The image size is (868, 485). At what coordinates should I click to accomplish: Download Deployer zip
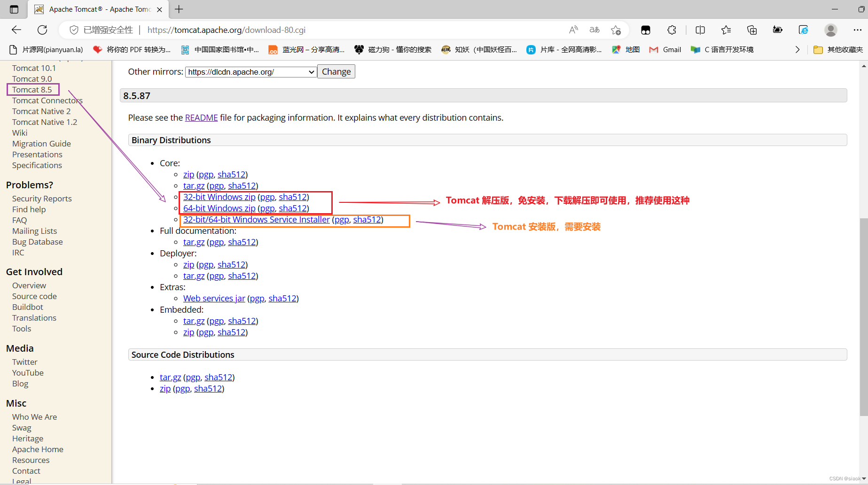point(188,265)
